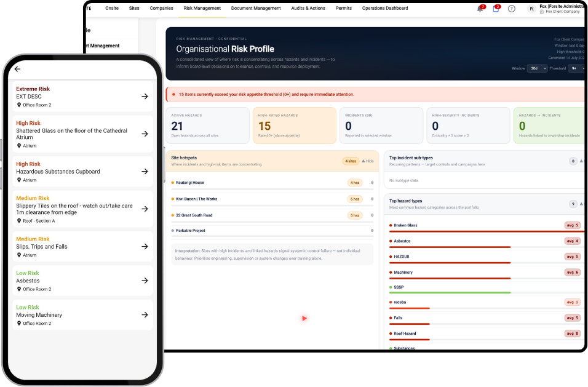The width and height of the screenshot is (588, 387).
Task: Select the Risk Management tab
Action: [202, 8]
